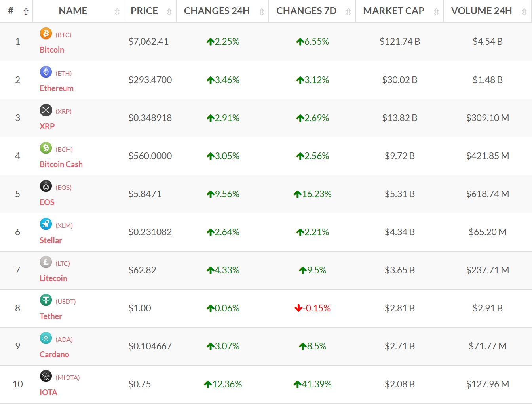Click IOTA volume $127.96 M

(x=488, y=384)
